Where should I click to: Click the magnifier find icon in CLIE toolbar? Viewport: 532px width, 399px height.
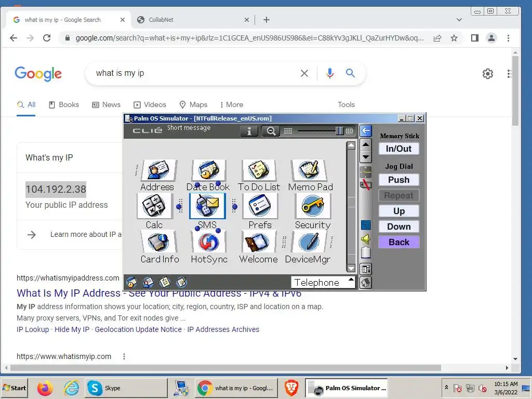point(271,131)
